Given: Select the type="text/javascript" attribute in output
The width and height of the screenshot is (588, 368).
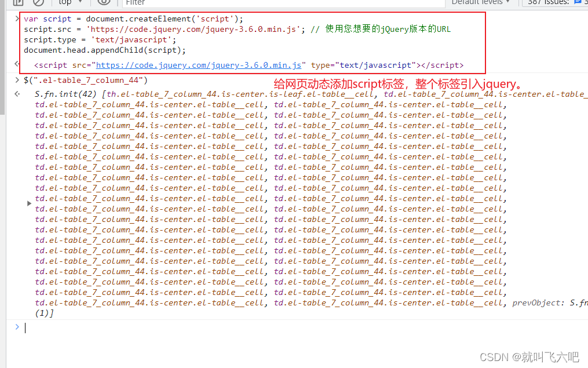Looking at the screenshot, I should [x=364, y=65].
